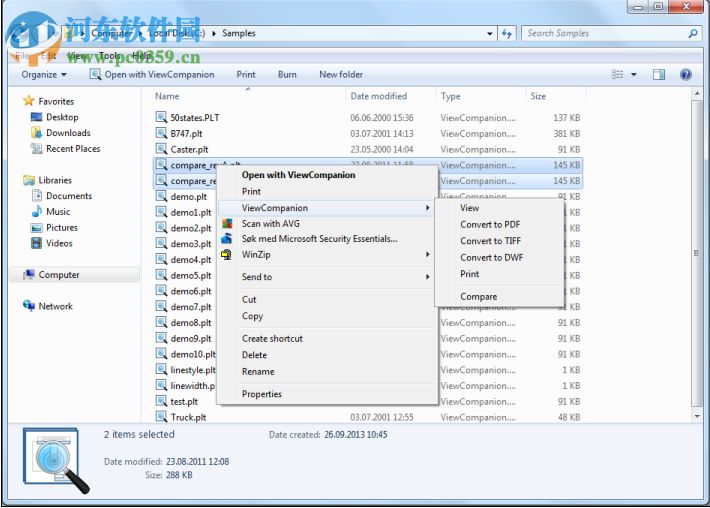Select Open with ViewCompanion in context menu
The width and height of the screenshot is (710, 508).
(x=298, y=175)
